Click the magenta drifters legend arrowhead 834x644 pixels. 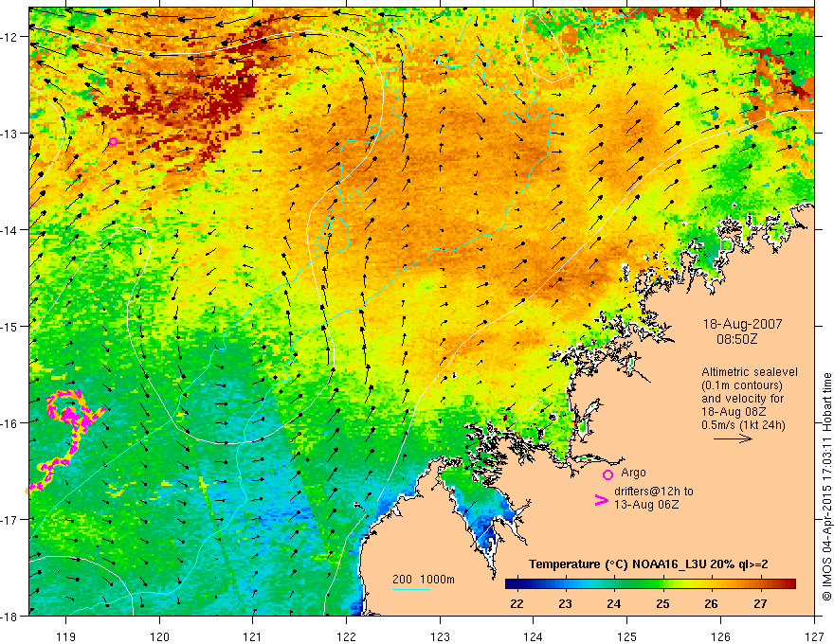point(601,500)
